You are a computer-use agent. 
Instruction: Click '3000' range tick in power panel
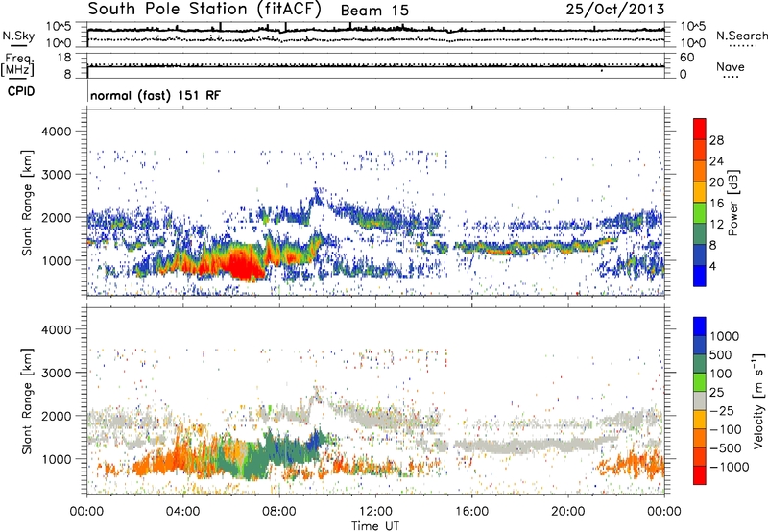click(56, 175)
